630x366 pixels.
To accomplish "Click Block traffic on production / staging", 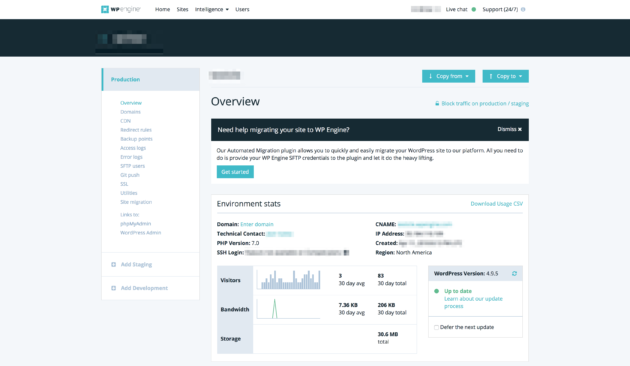I will click(485, 104).
